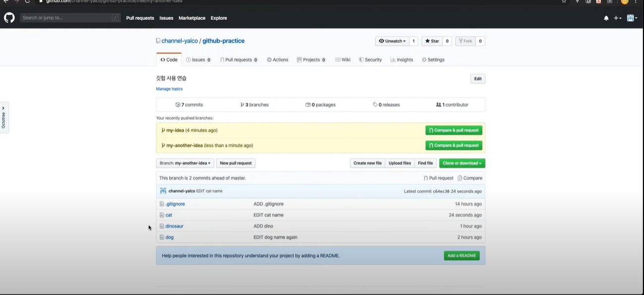Open 7 commits history
This screenshot has height=295, width=644.
point(189,105)
